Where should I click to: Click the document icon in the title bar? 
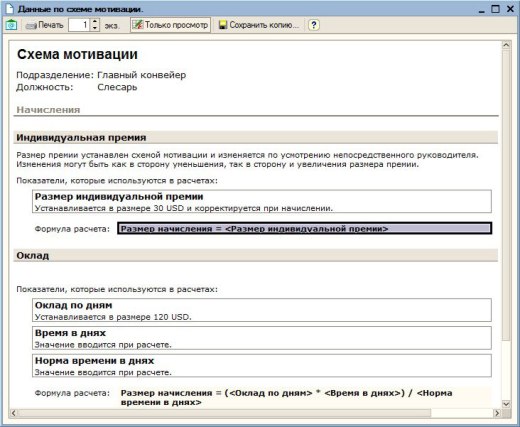point(10,9)
